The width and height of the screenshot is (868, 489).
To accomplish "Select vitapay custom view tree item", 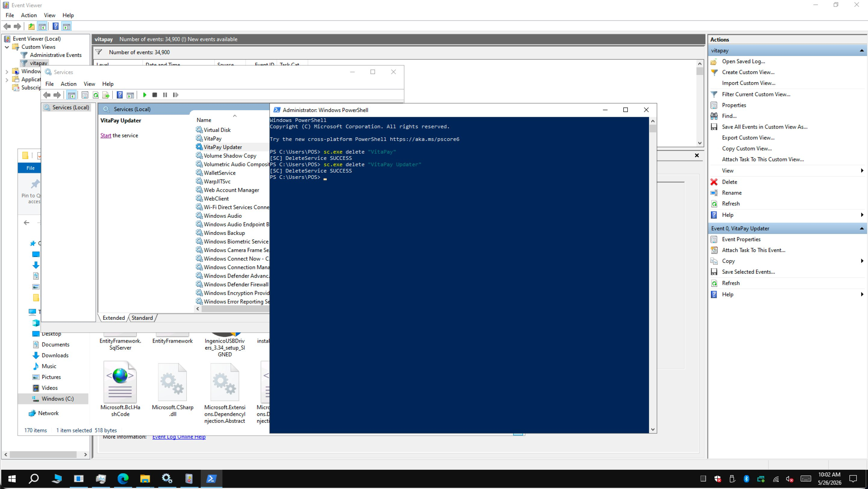I will (x=39, y=63).
